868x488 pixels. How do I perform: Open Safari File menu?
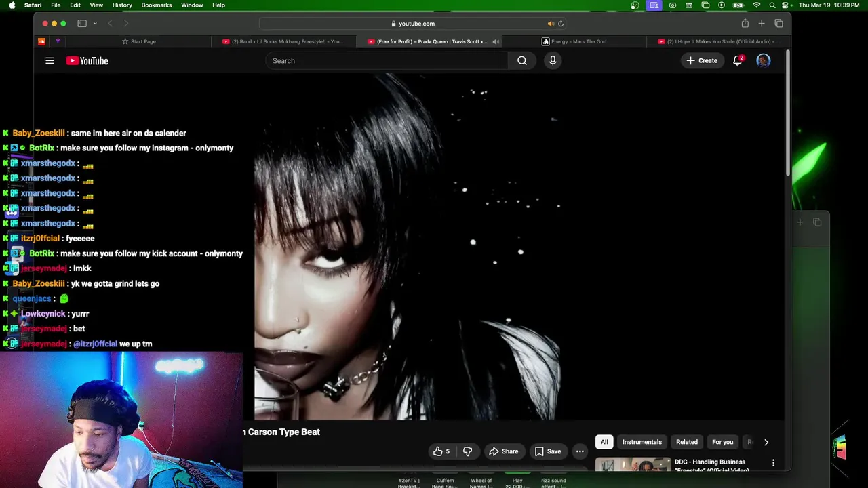[56, 5]
